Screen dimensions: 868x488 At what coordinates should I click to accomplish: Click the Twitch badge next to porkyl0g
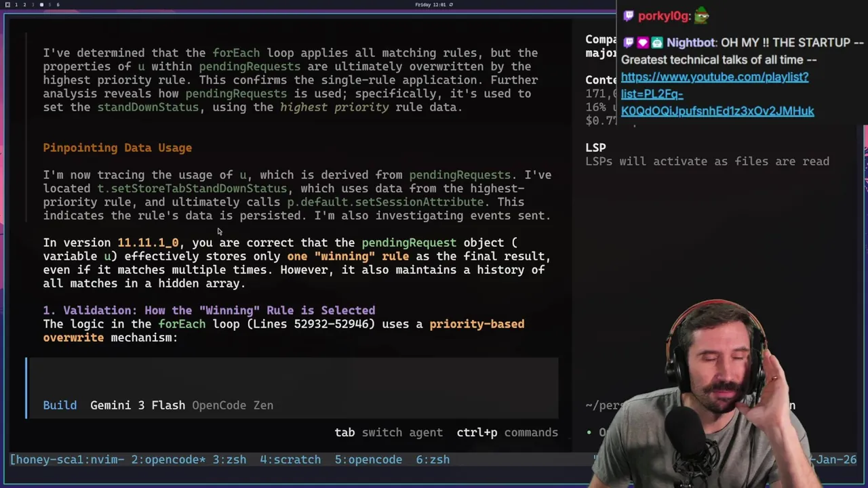coord(629,16)
